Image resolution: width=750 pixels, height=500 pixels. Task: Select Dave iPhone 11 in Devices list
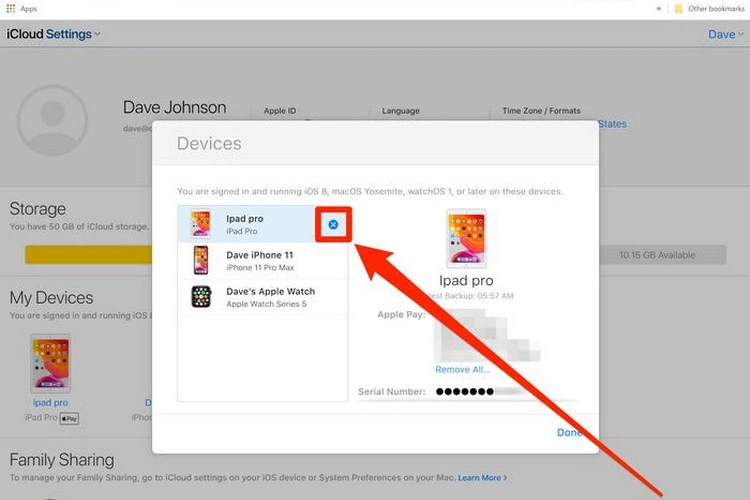point(263,260)
